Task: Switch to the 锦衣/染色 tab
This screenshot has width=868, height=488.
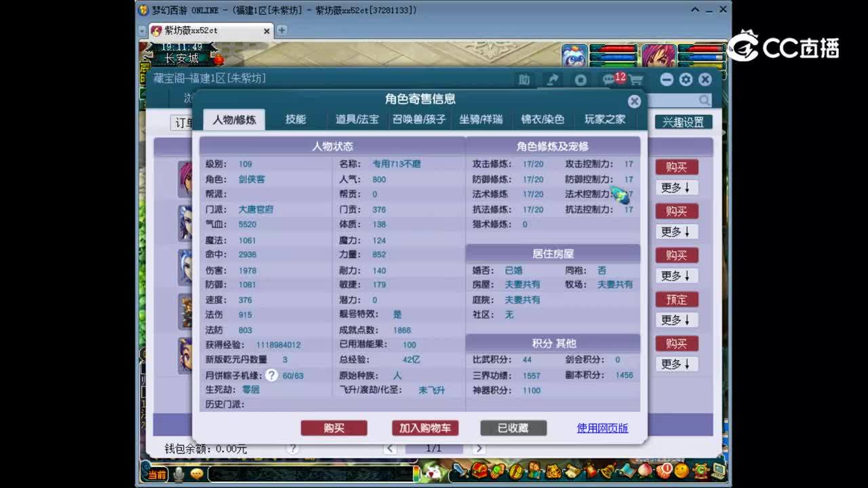Action: (542, 119)
